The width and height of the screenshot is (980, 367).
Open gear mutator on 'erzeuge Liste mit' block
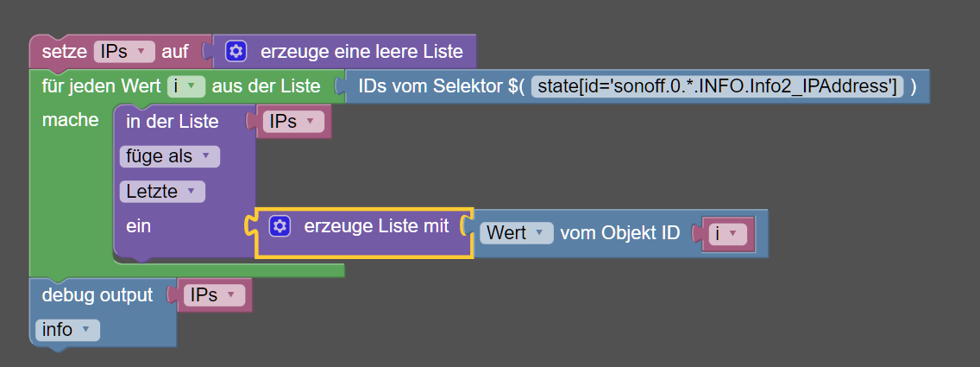coord(280,226)
